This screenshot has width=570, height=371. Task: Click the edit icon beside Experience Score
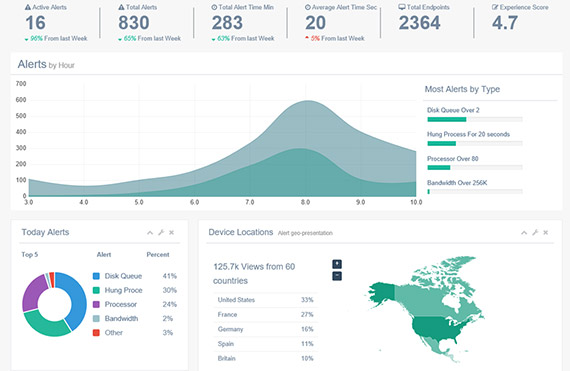pyautogui.click(x=495, y=7)
